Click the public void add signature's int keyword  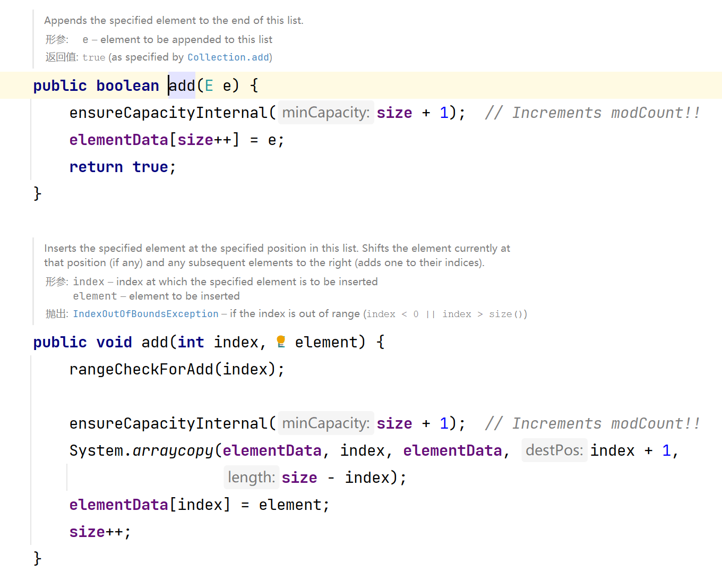point(191,342)
